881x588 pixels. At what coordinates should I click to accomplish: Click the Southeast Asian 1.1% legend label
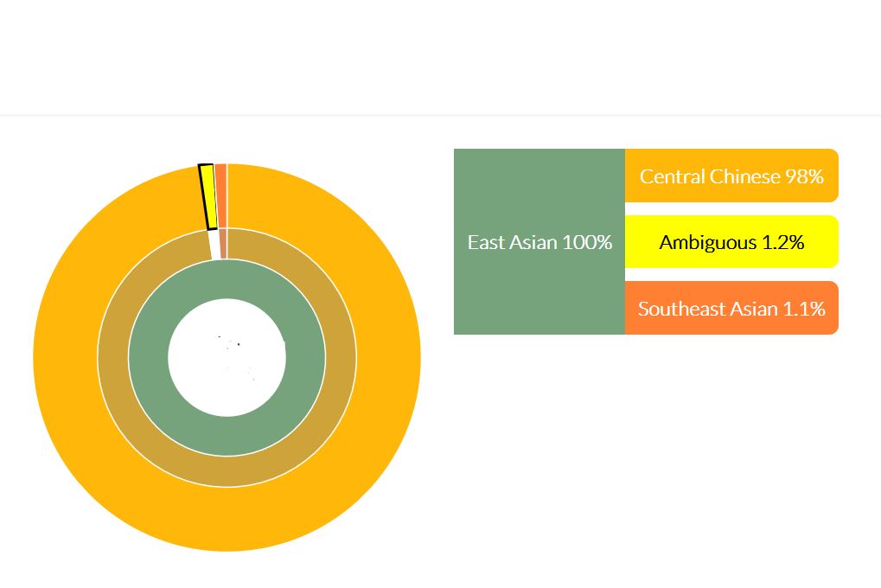click(x=731, y=308)
